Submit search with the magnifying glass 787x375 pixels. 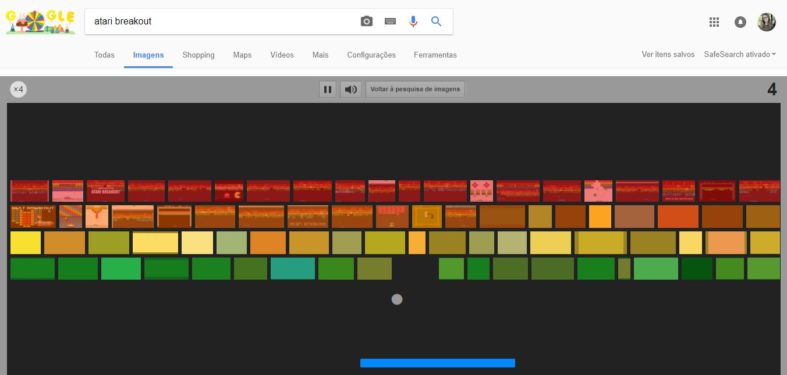436,21
